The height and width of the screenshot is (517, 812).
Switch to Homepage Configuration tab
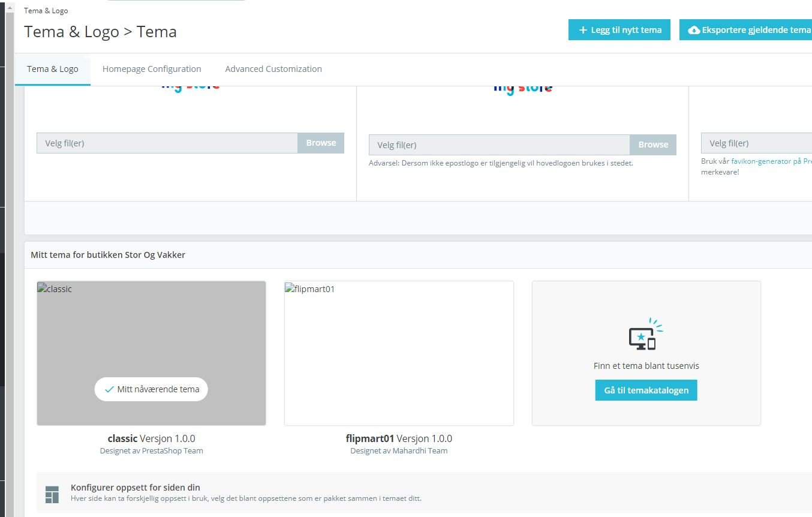(x=152, y=69)
